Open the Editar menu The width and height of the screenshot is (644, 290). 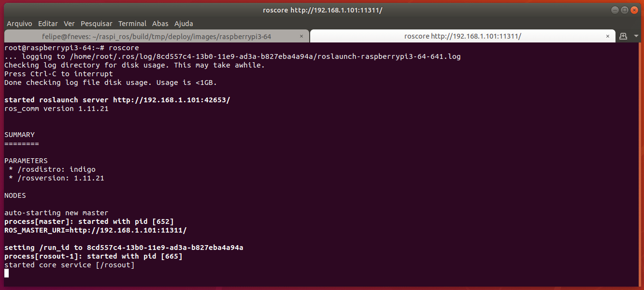tap(48, 23)
